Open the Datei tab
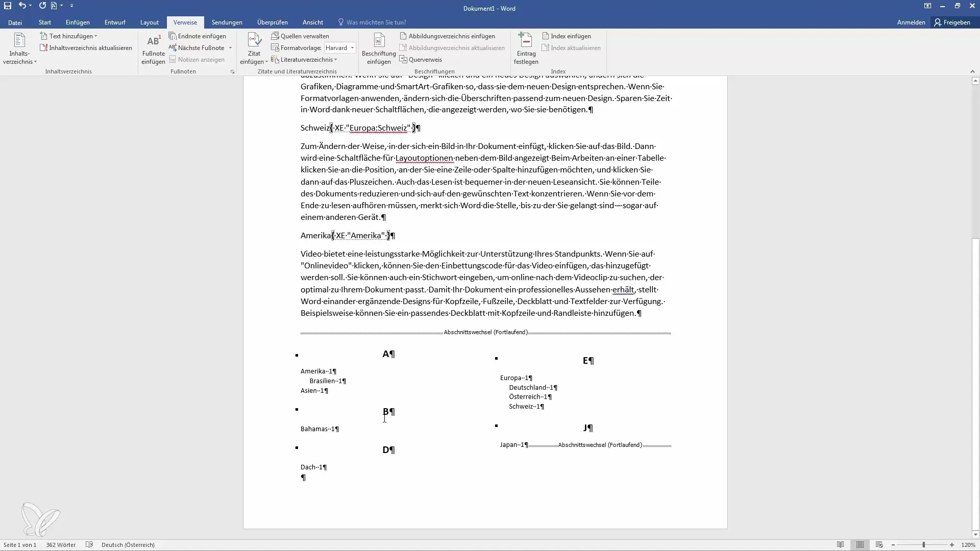The image size is (980, 551). (15, 22)
